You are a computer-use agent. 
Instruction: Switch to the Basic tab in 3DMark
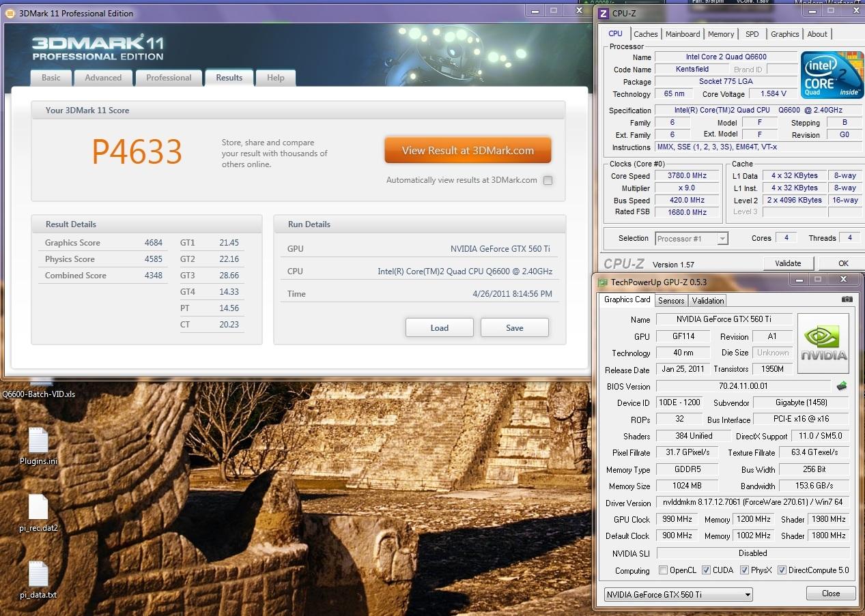(x=51, y=78)
